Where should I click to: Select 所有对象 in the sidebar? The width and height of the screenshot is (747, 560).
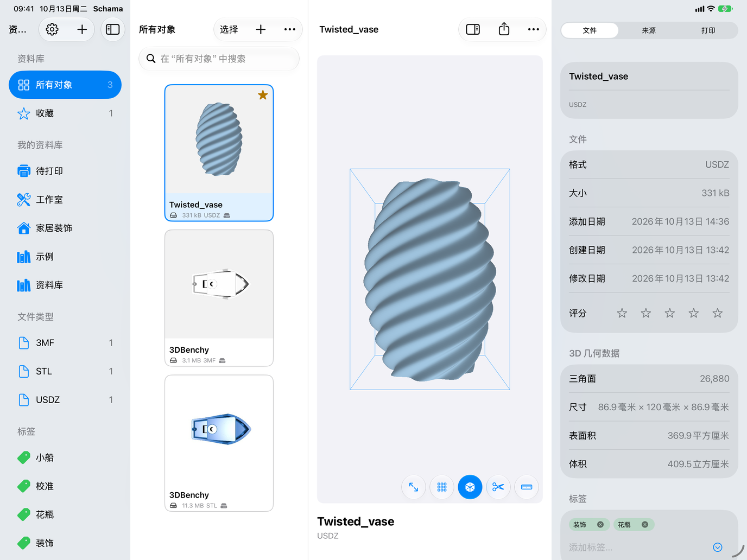pyautogui.click(x=65, y=85)
